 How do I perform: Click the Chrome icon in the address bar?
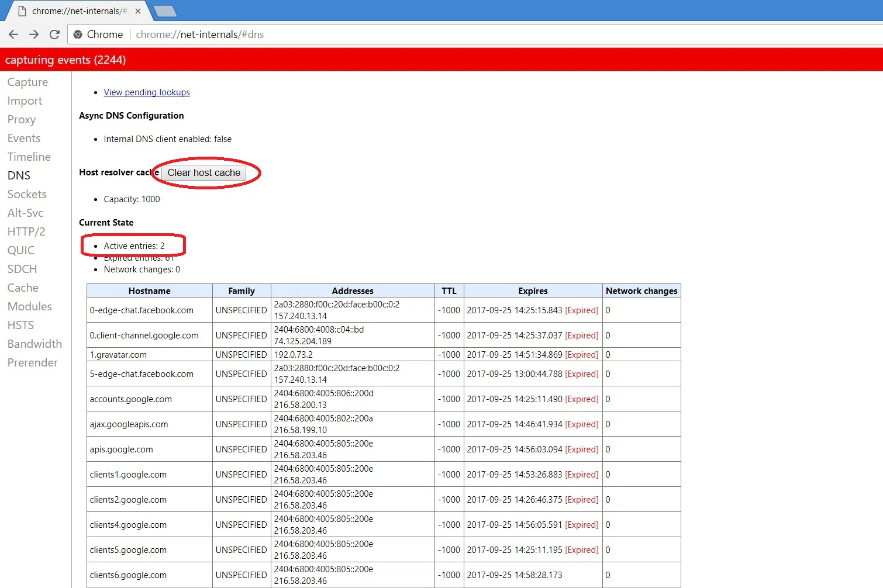[x=78, y=34]
